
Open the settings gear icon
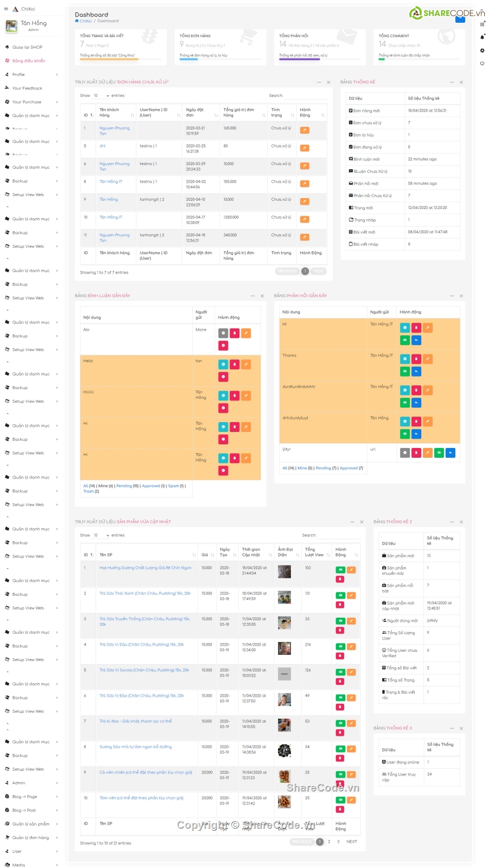[x=482, y=50]
